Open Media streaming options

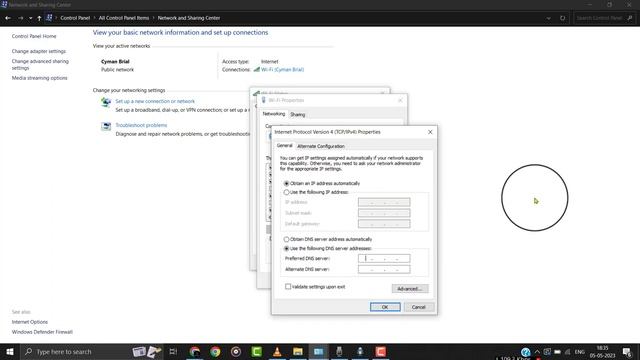pos(39,78)
